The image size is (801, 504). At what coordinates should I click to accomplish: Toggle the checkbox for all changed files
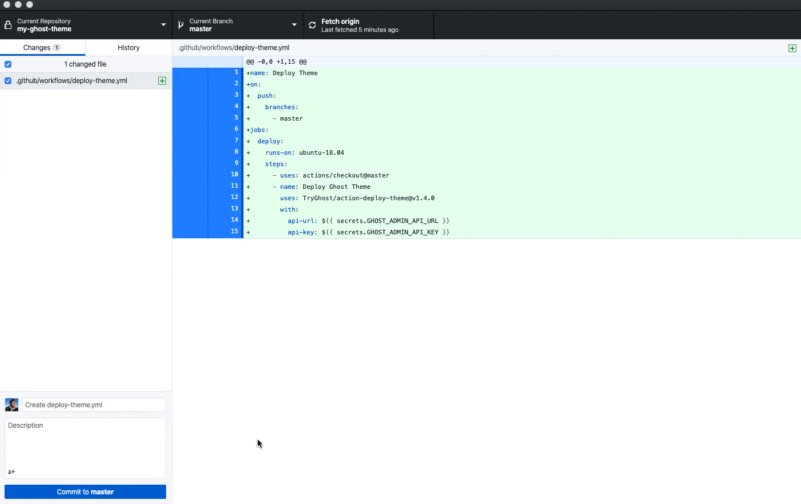click(x=8, y=63)
